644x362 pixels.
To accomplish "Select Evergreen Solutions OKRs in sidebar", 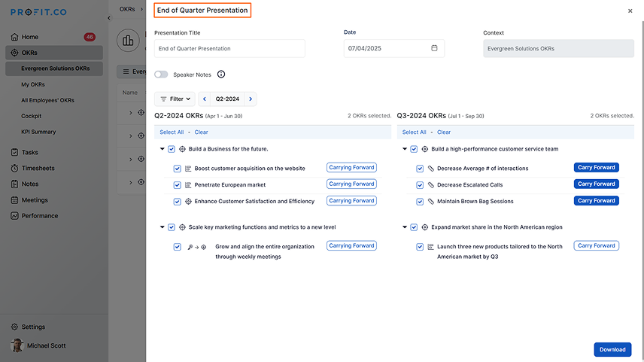I will 54,68.
